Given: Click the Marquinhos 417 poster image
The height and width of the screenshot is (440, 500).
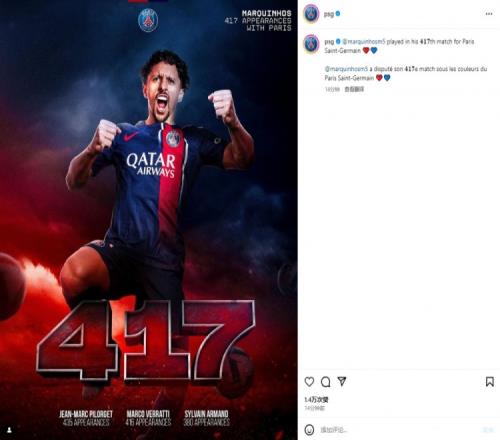Looking at the screenshot, I should (x=149, y=220).
